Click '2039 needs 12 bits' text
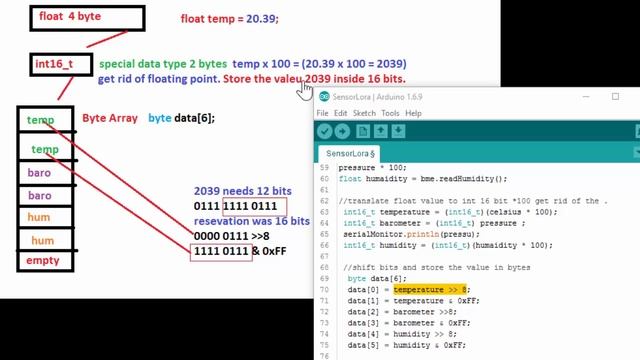This screenshot has height=360, width=640. coord(242,191)
